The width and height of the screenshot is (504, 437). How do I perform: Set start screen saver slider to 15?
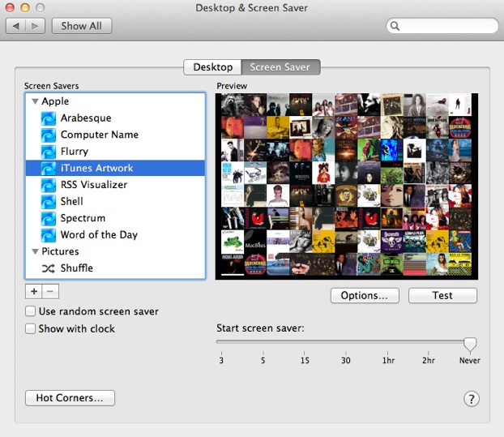[x=305, y=344]
